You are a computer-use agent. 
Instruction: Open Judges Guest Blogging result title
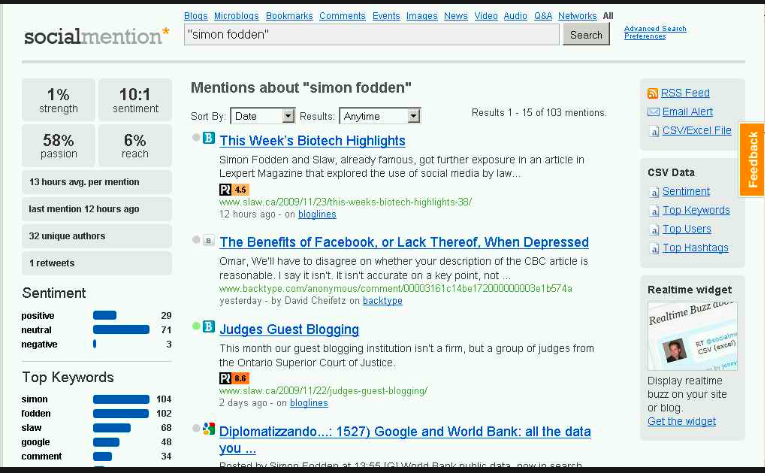tap(289, 330)
